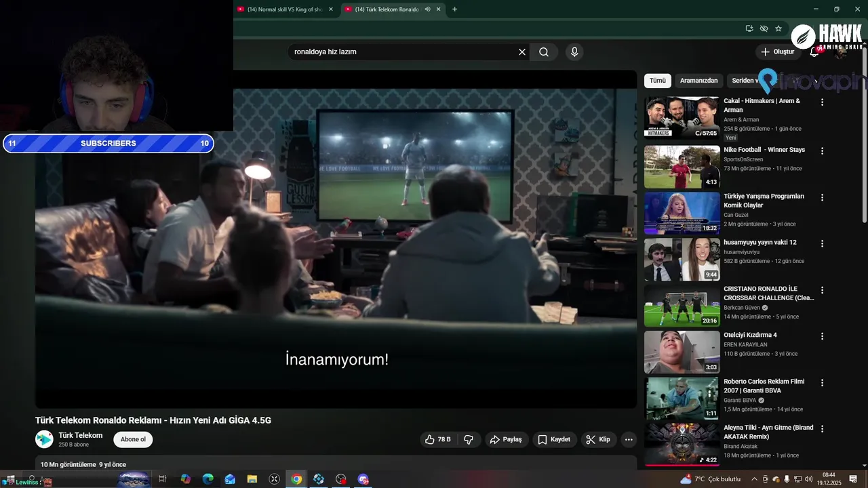The width and height of the screenshot is (868, 488).
Task: Click the bookmark star in address bar
Action: 778,28
